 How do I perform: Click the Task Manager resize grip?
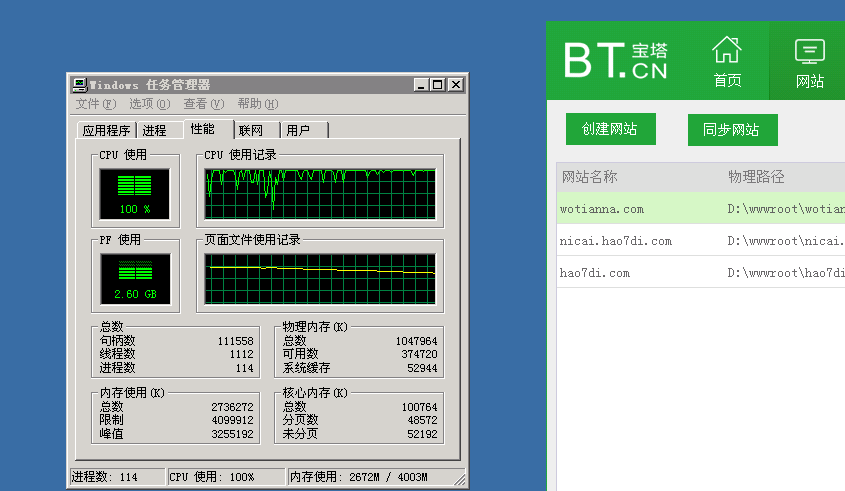click(460, 479)
